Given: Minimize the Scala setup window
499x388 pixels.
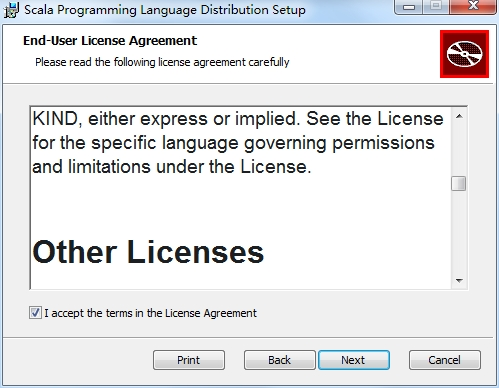Looking at the screenshot, I should (409, 6).
